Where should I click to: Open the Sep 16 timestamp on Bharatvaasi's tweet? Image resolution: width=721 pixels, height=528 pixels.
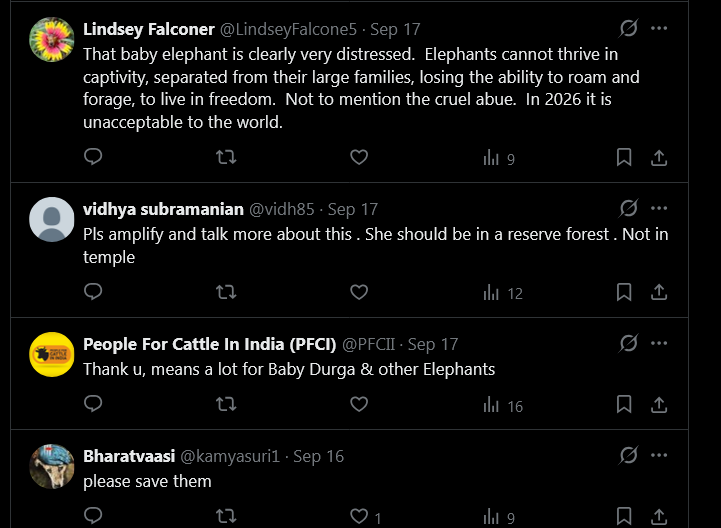[x=318, y=456]
